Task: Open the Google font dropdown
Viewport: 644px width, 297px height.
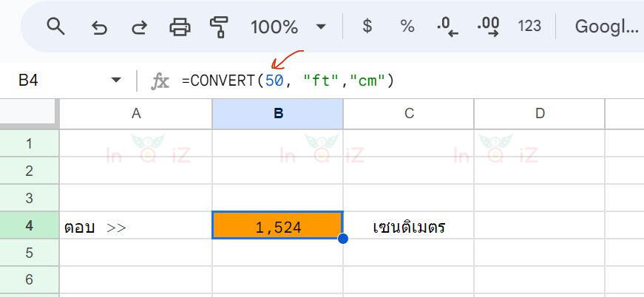Action: coord(606,27)
